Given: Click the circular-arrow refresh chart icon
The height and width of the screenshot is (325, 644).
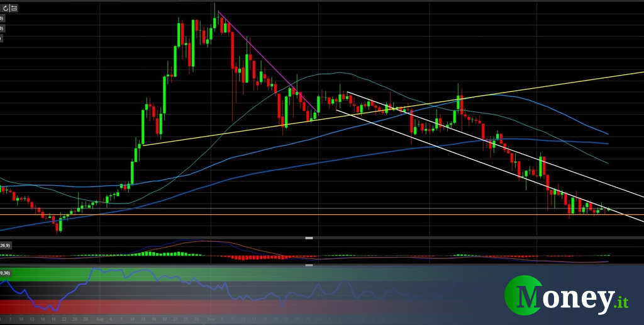Looking at the screenshot, I should pos(5,8).
